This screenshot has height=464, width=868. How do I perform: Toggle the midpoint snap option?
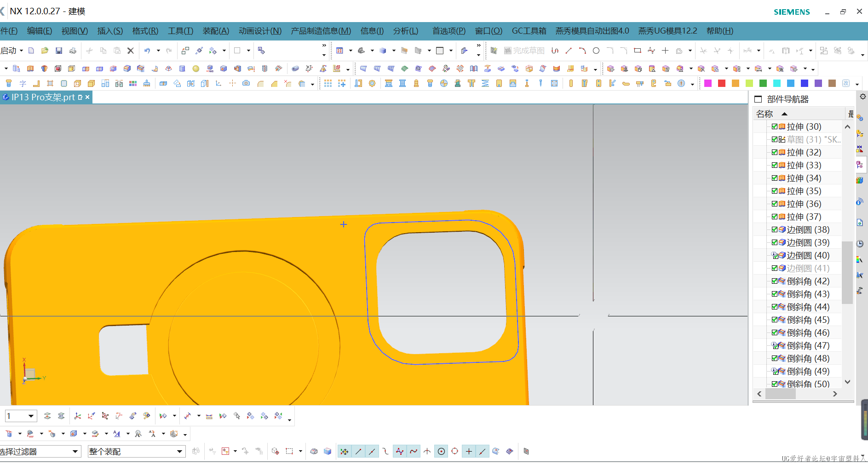click(372, 451)
